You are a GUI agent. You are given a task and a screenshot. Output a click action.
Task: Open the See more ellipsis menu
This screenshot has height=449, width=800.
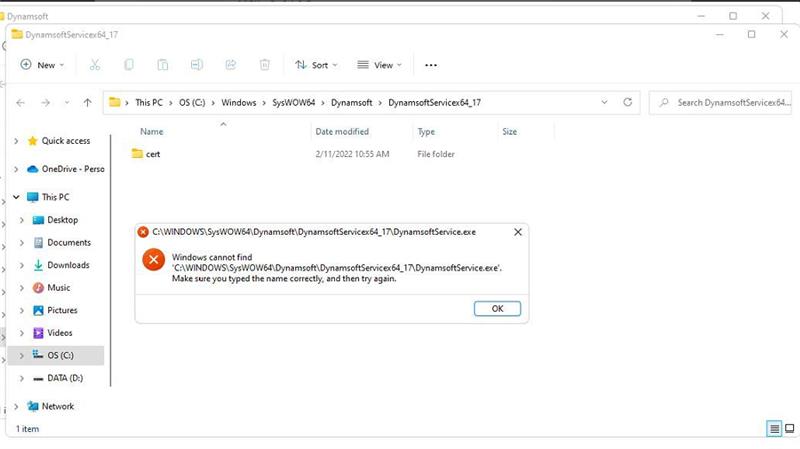[x=431, y=65]
